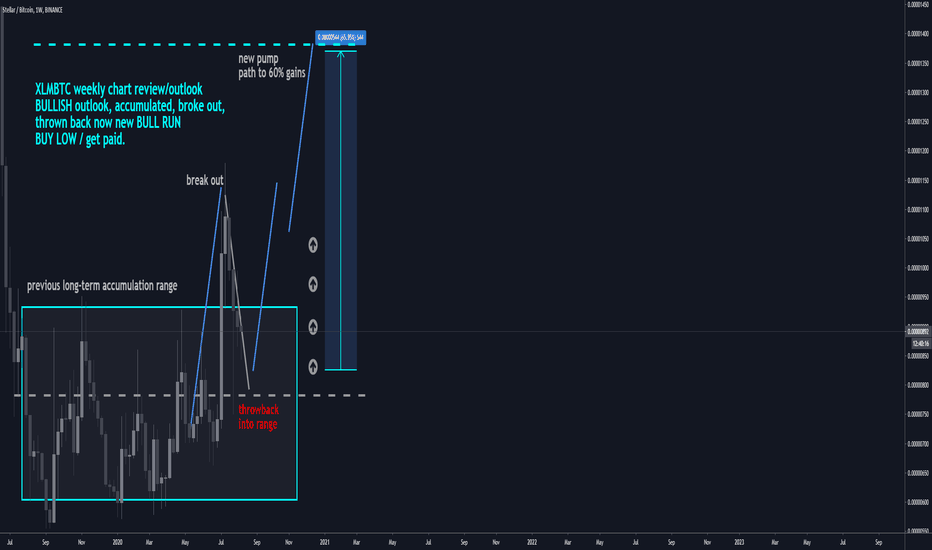Screen dimensions: 932x550
Task: Select the 'XLMBTC weekly chart review/outlook' text
Action: point(119,89)
